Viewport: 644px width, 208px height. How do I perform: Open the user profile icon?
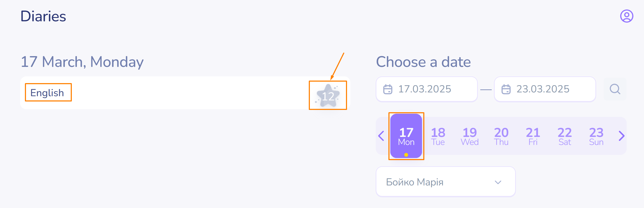(x=626, y=16)
